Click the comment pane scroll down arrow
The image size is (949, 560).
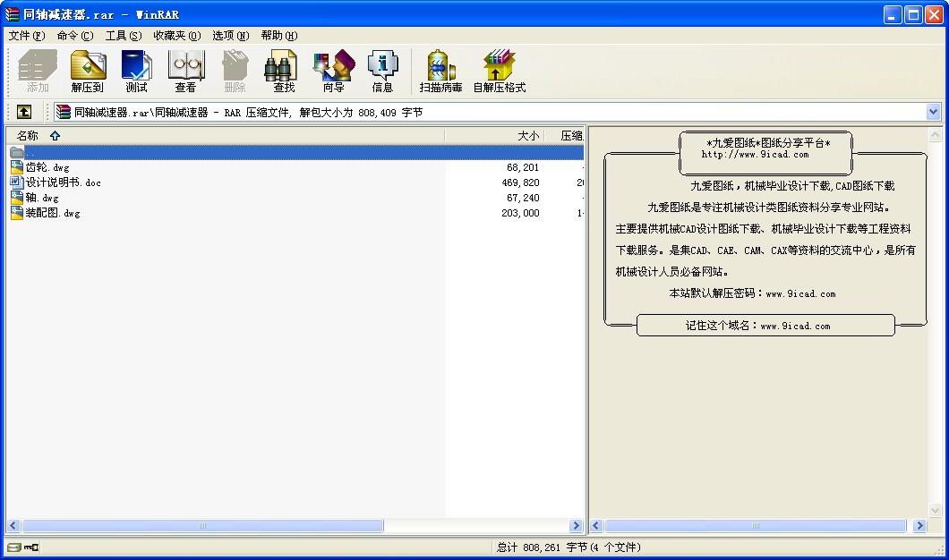(935, 510)
